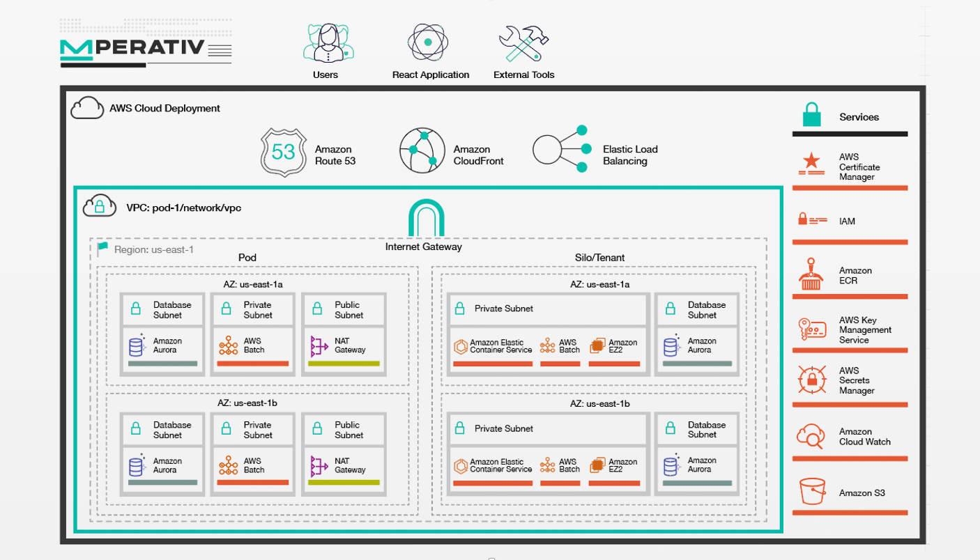The width and height of the screenshot is (980, 560).
Task: Select the Amazon S3 bucket icon
Action: coord(812,492)
